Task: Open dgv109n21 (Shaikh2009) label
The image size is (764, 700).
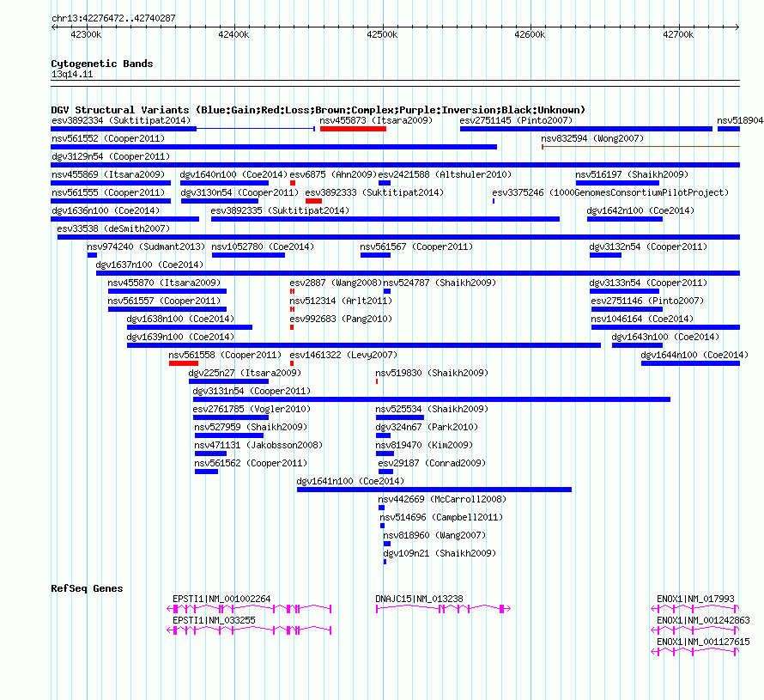Action: (440, 553)
